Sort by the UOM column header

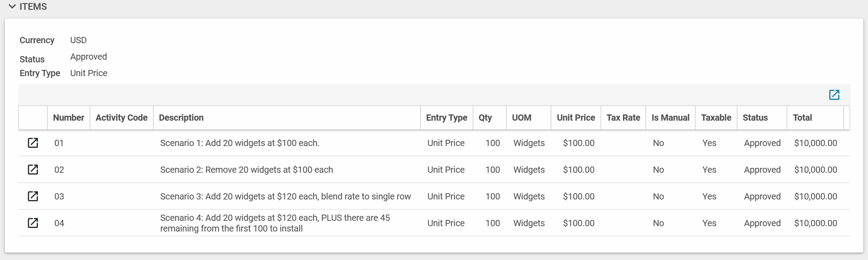coord(522,118)
